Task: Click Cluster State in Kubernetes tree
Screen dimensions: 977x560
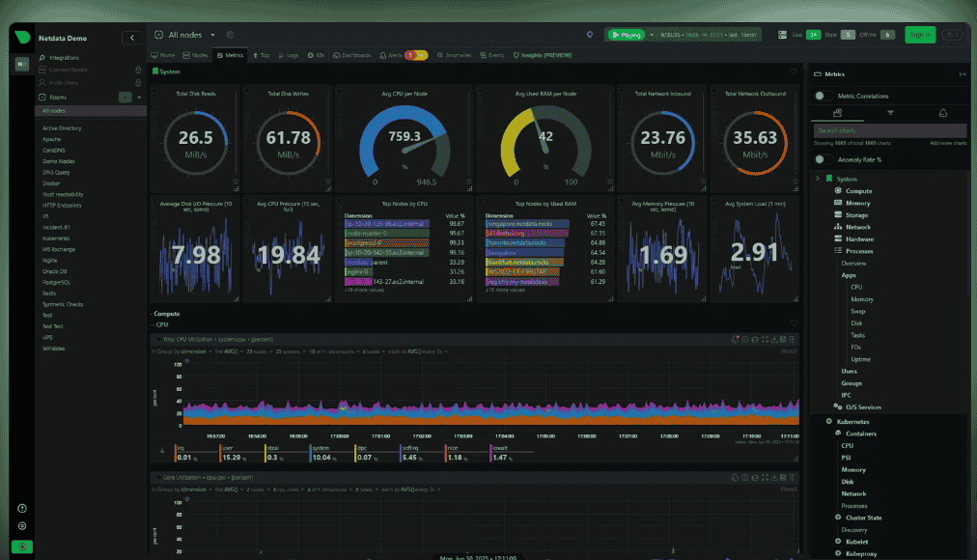Action: tap(864, 518)
